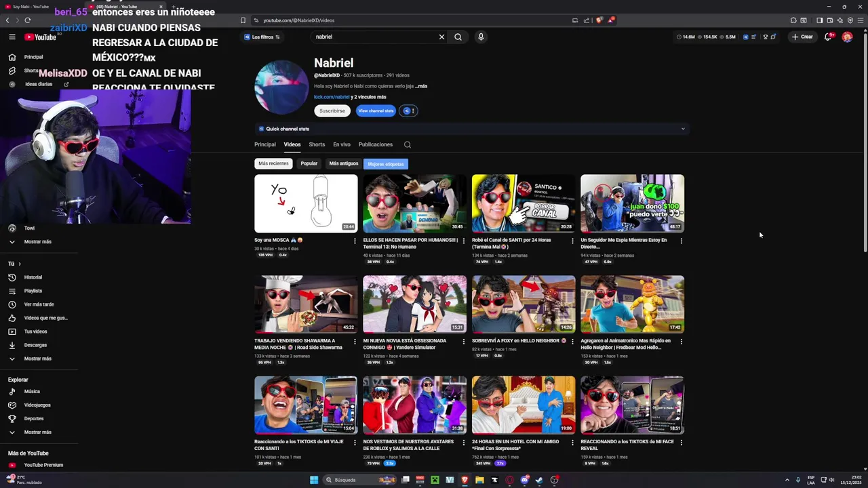
Task: Open the browser main menu
Action: [x=861, y=20]
